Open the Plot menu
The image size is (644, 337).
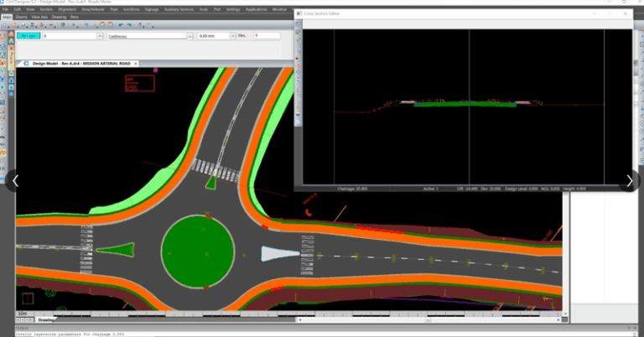point(217,9)
